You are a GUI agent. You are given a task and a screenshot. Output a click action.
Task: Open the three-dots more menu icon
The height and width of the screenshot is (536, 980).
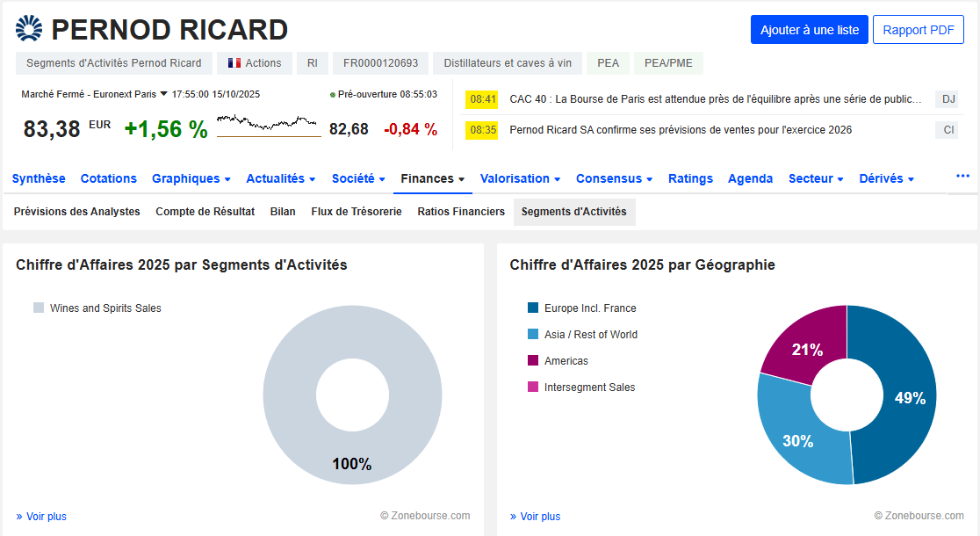tap(962, 177)
